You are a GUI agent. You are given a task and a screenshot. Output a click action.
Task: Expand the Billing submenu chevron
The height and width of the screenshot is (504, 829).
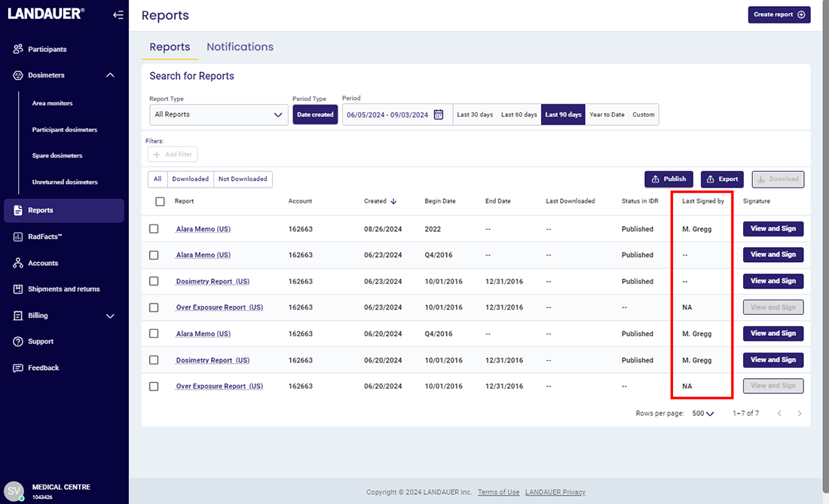click(110, 316)
